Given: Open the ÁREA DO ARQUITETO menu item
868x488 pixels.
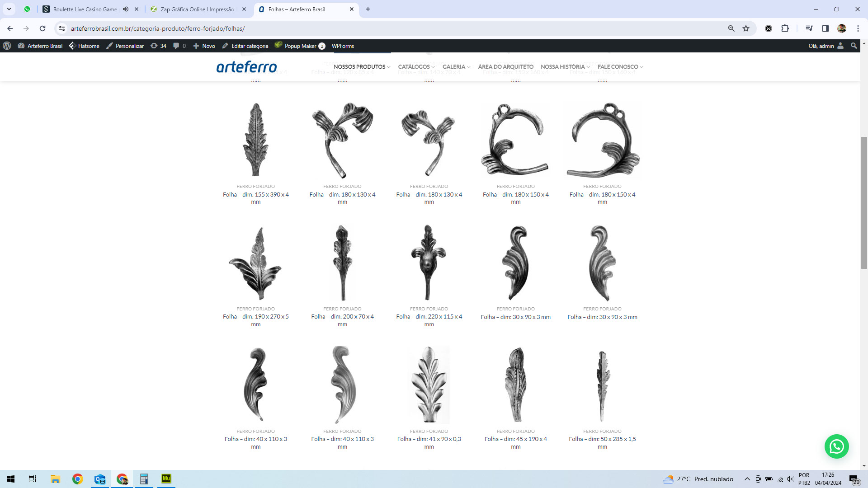Looking at the screenshot, I should pyautogui.click(x=505, y=66).
